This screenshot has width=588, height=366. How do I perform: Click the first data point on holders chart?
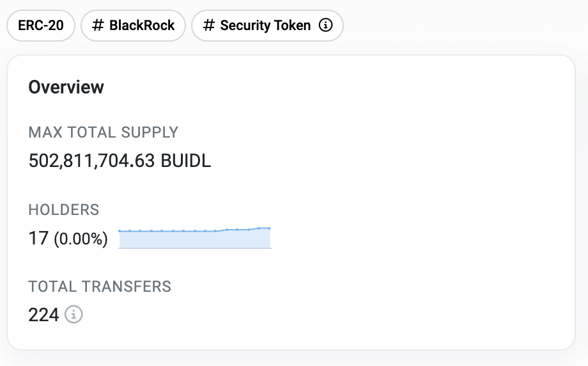[x=120, y=231]
